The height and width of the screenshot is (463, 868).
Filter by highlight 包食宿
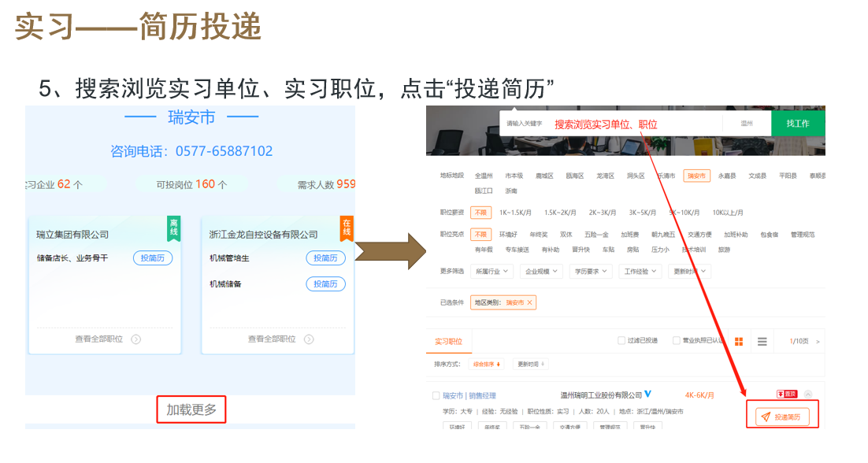coord(770,235)
